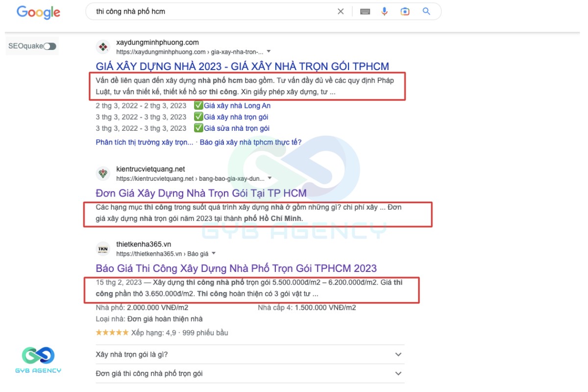Clear the search box with X icon

341,11
